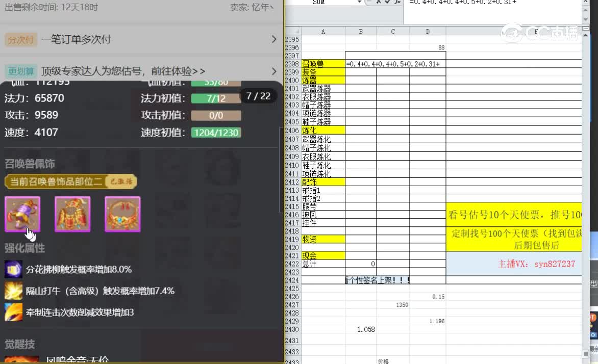This screenshot has height=364, width=598.
Task: Select cell 装备 in row 2399
Action: pyautogui.click(x=323, y=72)
